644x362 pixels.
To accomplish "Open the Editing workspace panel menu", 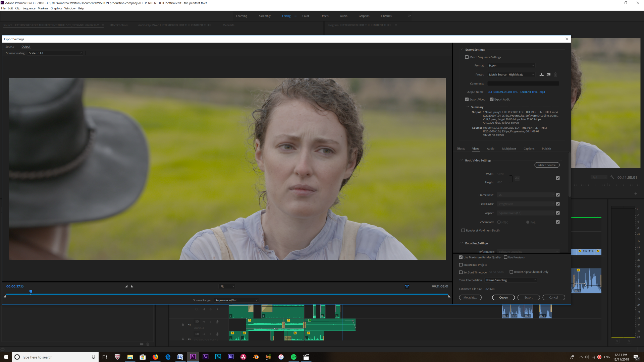I will coord(296,16).
